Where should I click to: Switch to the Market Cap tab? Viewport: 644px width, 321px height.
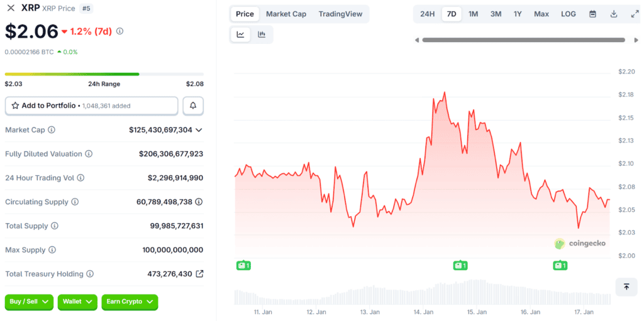click(286, 14)
